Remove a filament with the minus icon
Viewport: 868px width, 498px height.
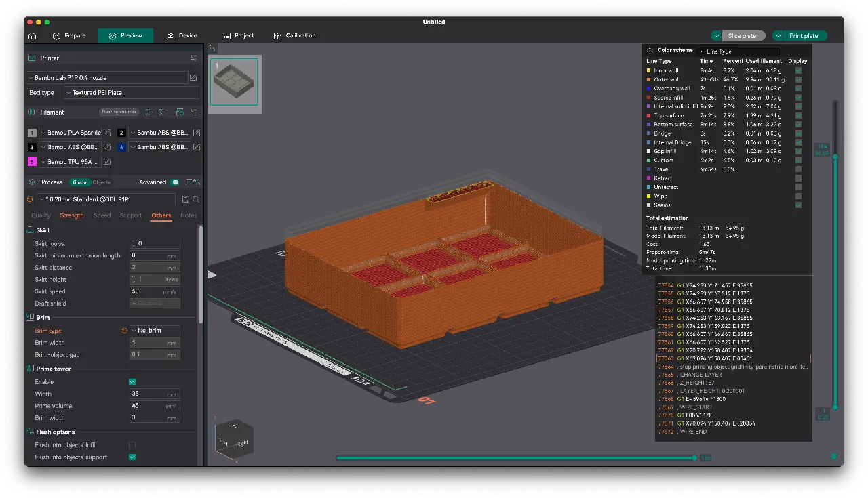163,112
